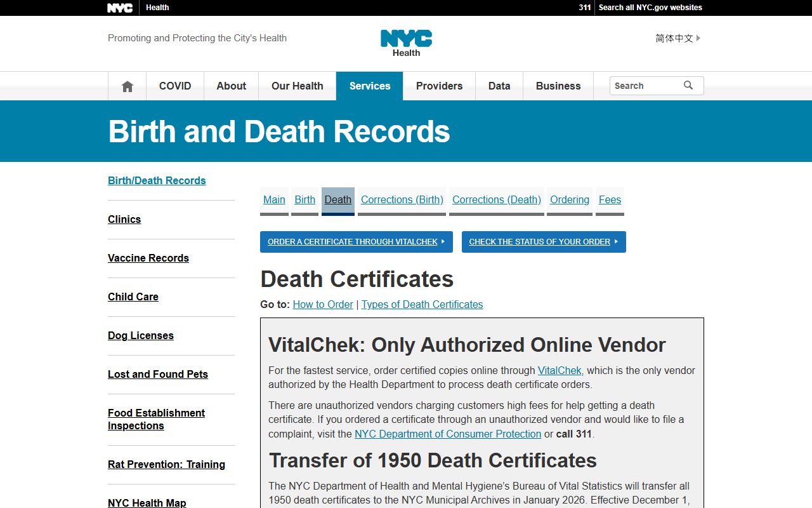Open the Clinics sidebar link

[124, 220]
